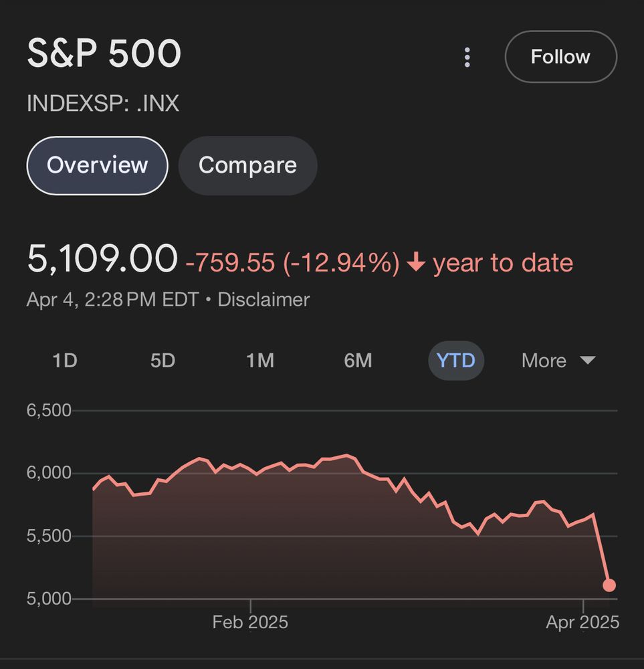Switch to the Compare tab
This screenshot has height=669, width=644.
pyautogui.click(x=247, y=165)
